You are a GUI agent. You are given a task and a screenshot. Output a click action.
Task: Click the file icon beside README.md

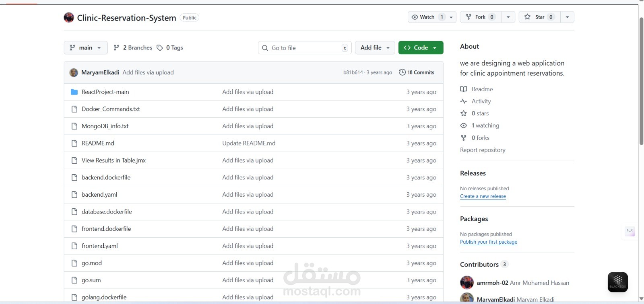[74, 143]
